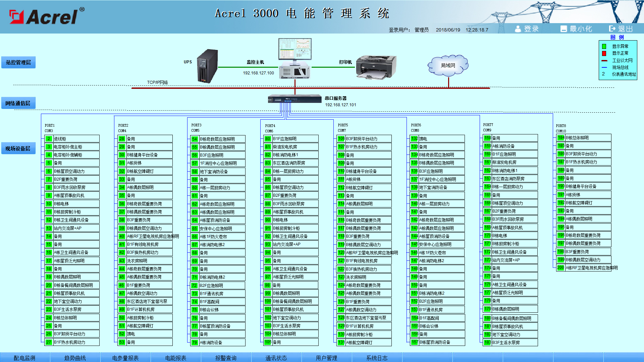Select device 81 柴油发电机房 entry
The height and width of the screenshot is (362, 644).
point(291,147)
